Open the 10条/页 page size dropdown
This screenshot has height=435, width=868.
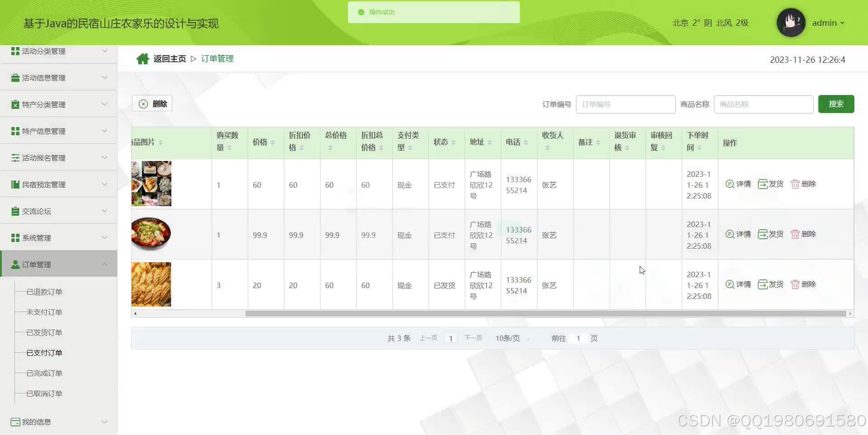click(x=513, y=338)
